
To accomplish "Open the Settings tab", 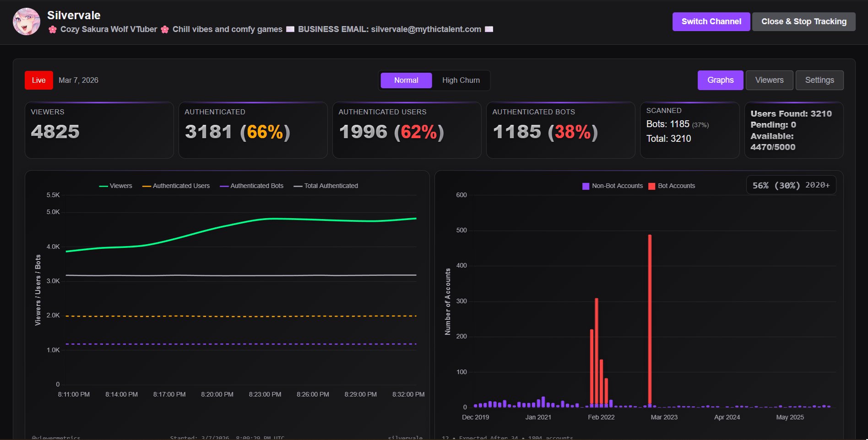I will click(819, 80).
